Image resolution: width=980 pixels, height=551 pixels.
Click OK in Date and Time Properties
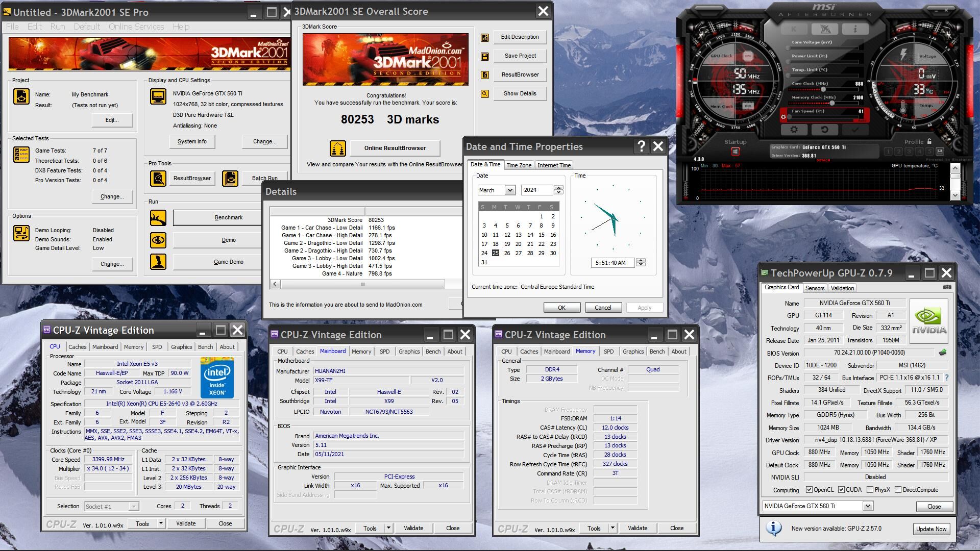coord(561,308)
